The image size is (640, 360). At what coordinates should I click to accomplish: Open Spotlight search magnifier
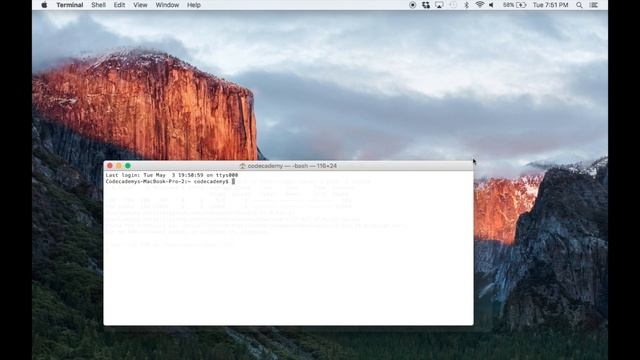click(579, 5)
